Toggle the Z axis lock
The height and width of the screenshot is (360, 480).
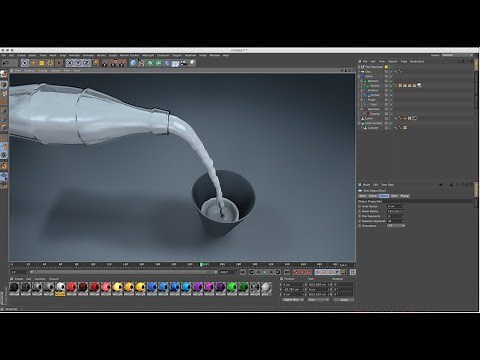coord(86,63)
